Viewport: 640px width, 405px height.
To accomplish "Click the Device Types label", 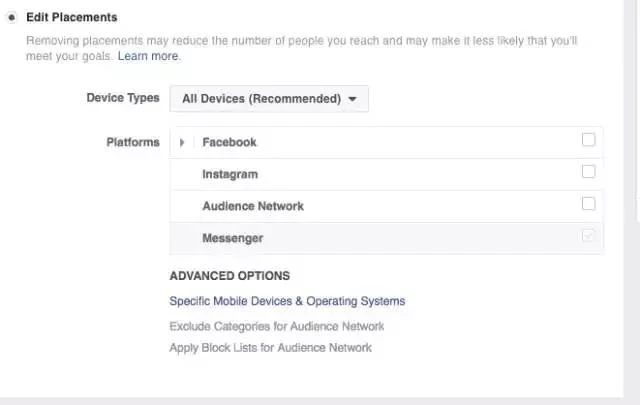I will [123, 98].
